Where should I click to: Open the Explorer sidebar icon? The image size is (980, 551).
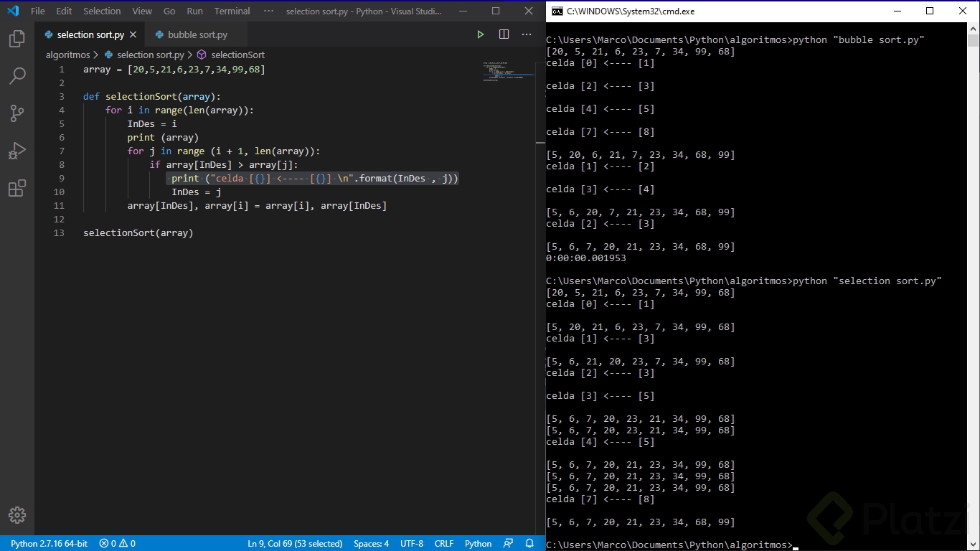click(17, 39)
